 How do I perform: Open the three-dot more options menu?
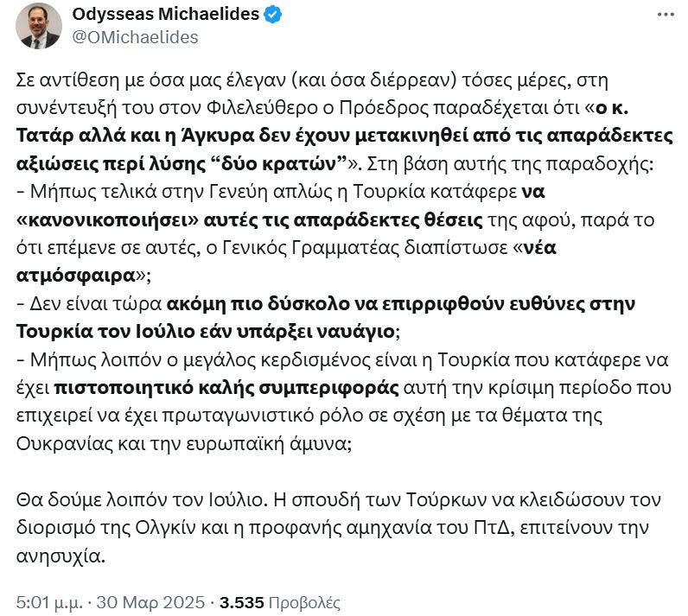click(x=666, y=15)
